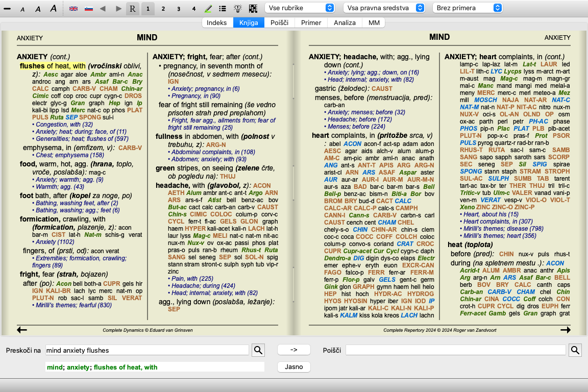Switch language to the British flag
Image resolution: width=588 pixels, height=392 pixels.
coord(73,9)
